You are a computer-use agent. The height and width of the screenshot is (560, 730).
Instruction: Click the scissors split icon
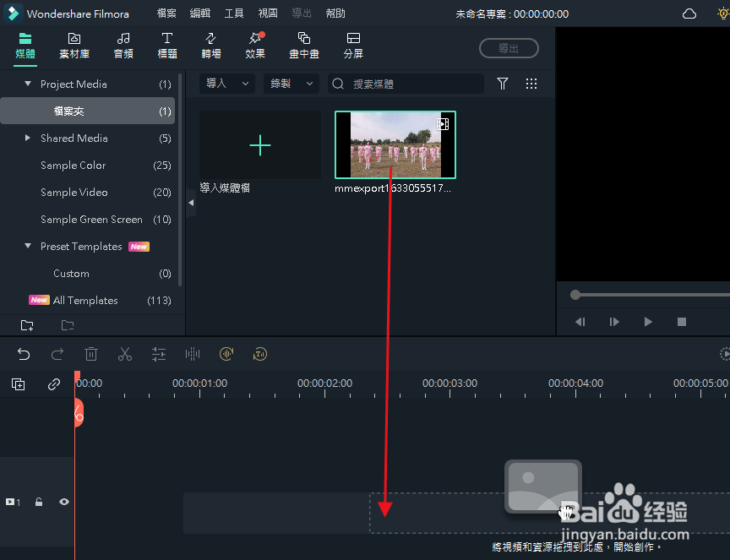pyautogui.click(x=125, y=354)
